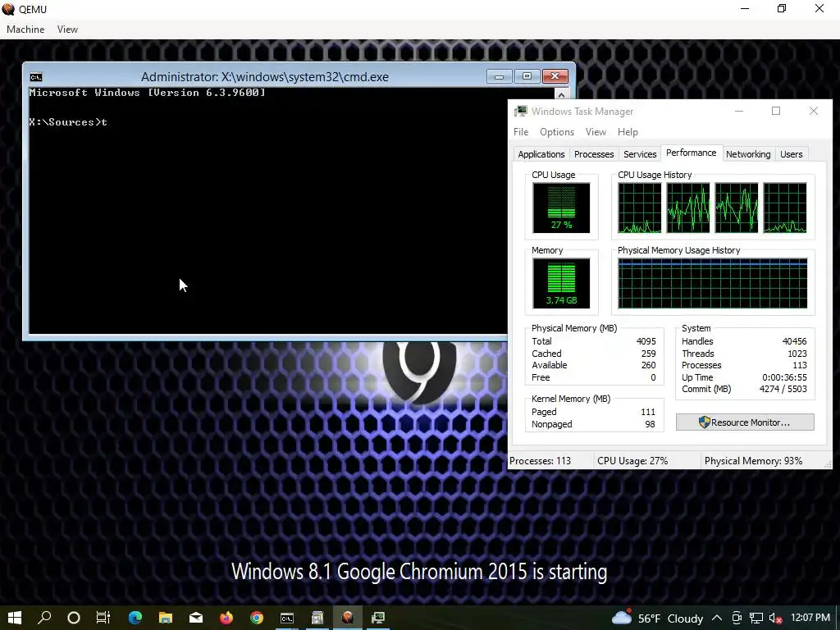The height and width of the screenshot is (630, 840).
Task: Open QEMU Machine menu
Action: point(25,30)
